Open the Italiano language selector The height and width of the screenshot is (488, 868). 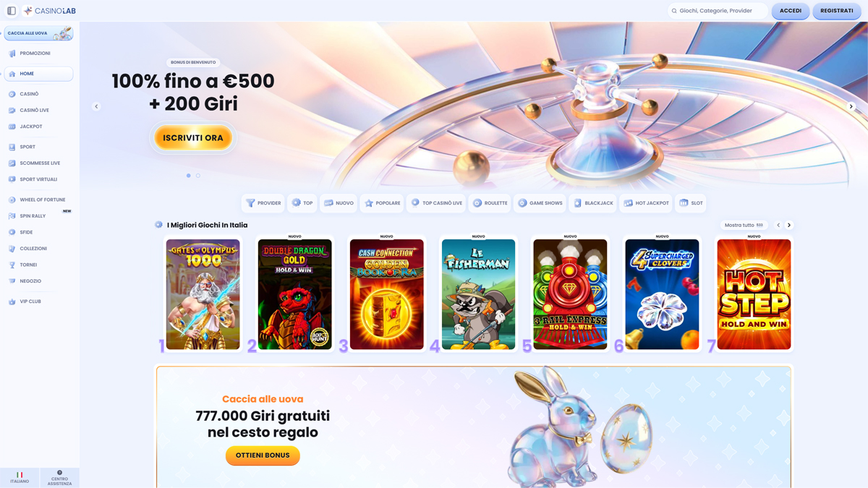pyautogui.click(x=20, y=477)
